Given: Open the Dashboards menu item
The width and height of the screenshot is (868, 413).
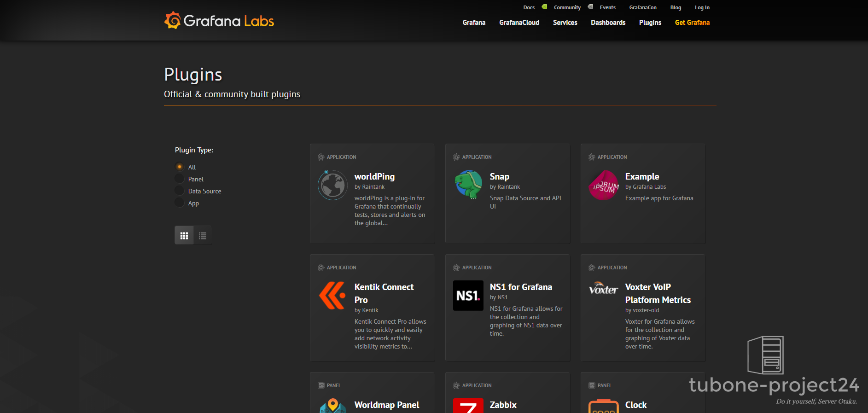Looking at the screenshot, I should 608,23.
